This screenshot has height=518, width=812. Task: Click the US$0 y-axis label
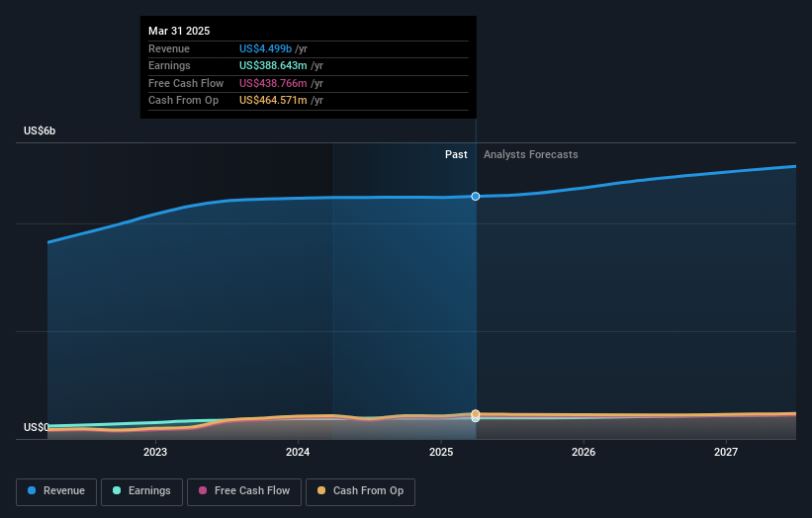click(x=37, y=427)
